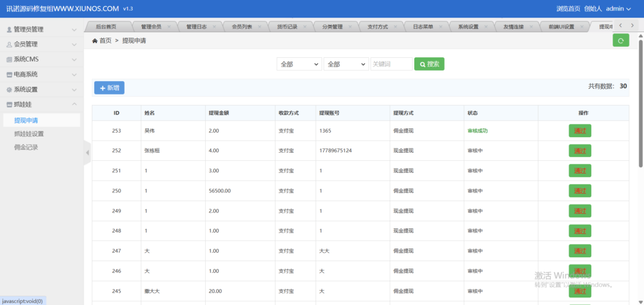Close the 管理会员 tab
This screenshot has width=644, height=305.
170,26
